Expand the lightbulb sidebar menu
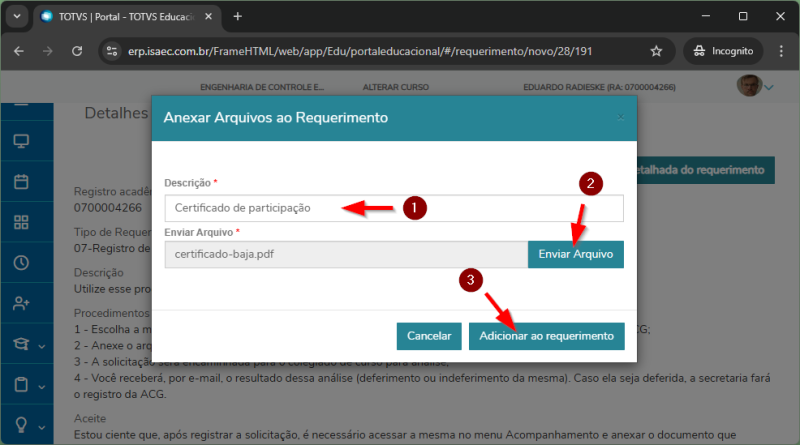The width and height of the screenshot is (800, 445). pyautogui.click(x=26, y=424)
